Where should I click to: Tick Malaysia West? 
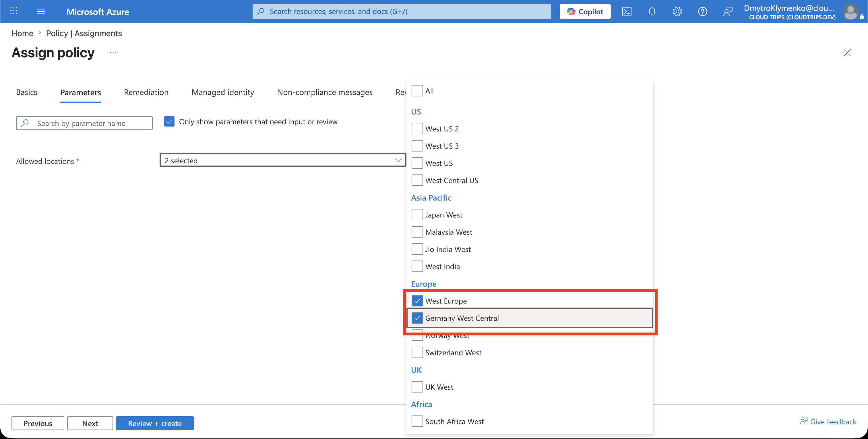(417, 232)
